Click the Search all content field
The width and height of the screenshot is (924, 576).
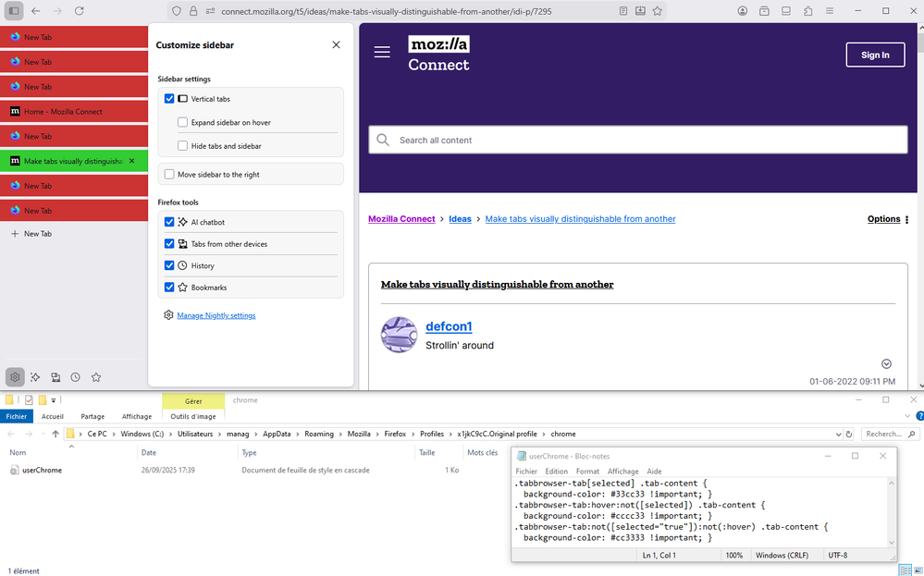[x=638, y=141]
